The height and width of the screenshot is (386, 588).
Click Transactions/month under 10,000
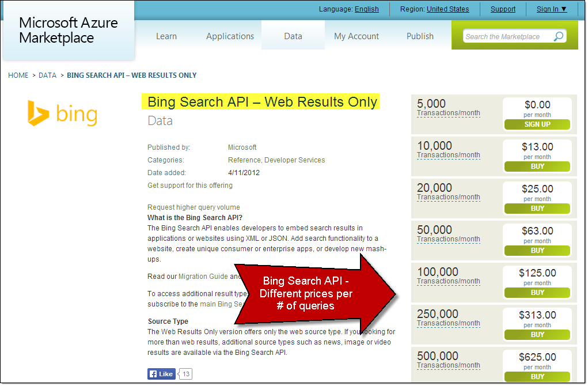click(x=449, y=155)
